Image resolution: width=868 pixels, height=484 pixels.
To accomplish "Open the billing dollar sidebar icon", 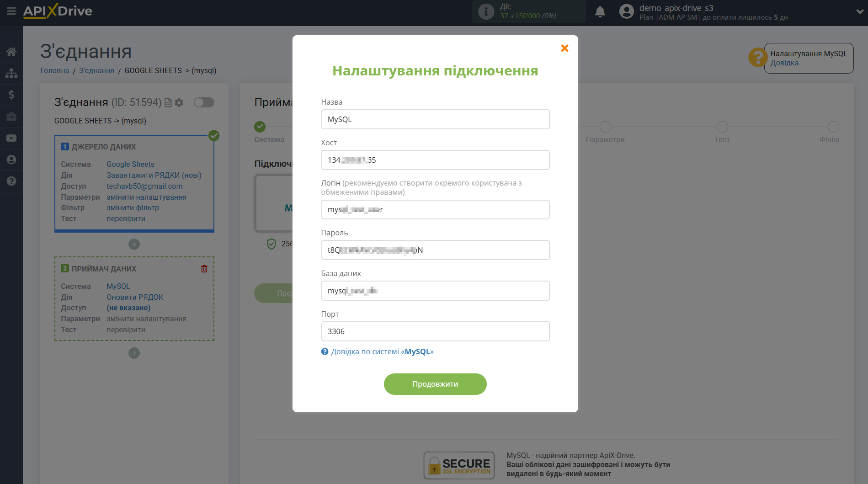I will tap(11, 95).
